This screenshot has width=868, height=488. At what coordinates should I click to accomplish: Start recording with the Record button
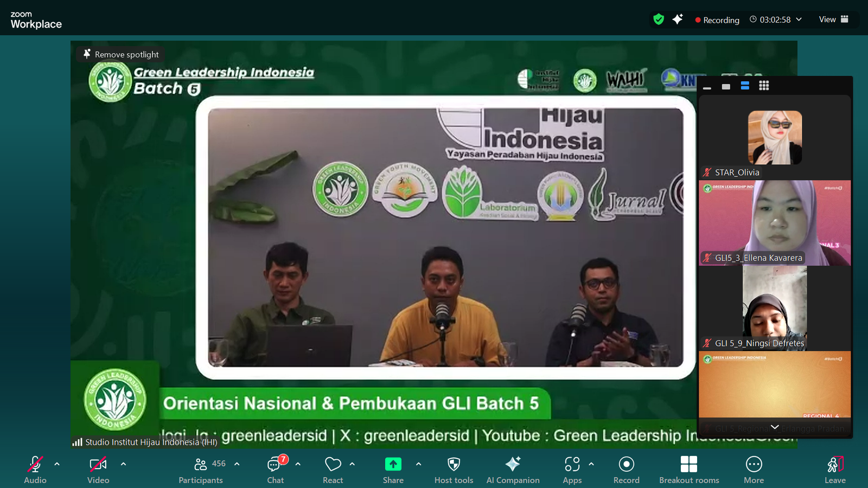pos(626,465)
